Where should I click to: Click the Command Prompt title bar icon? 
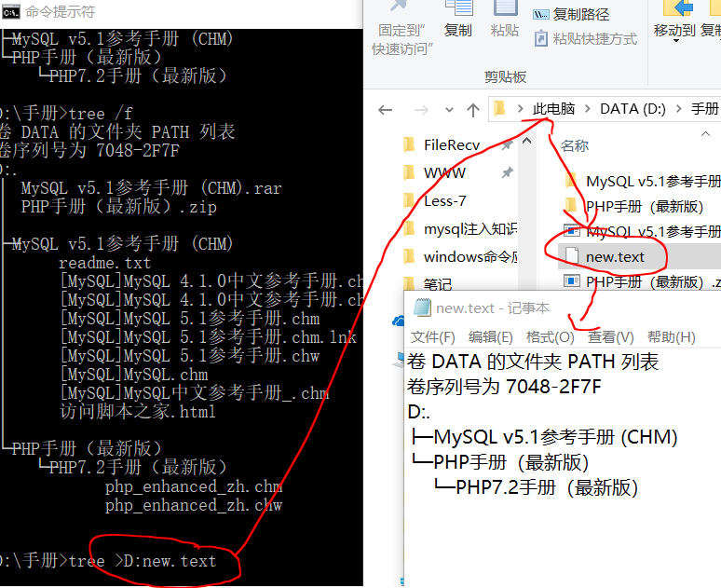[x=10, y=11]
